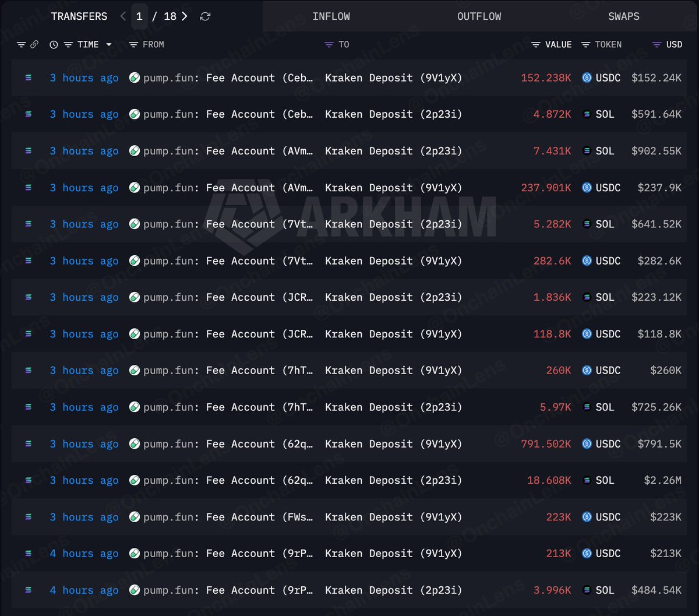Click pump.fun logo in the $2.26M row

click(135, 480)
